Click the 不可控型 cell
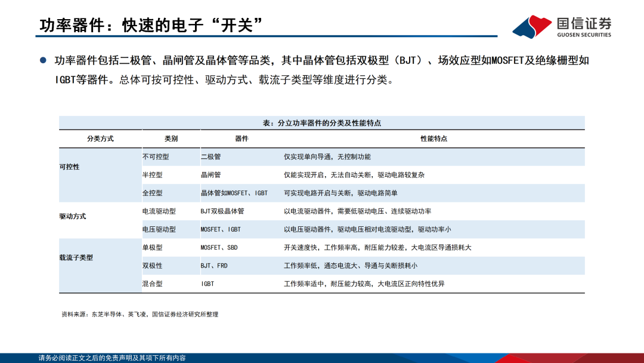 [156, 156]
